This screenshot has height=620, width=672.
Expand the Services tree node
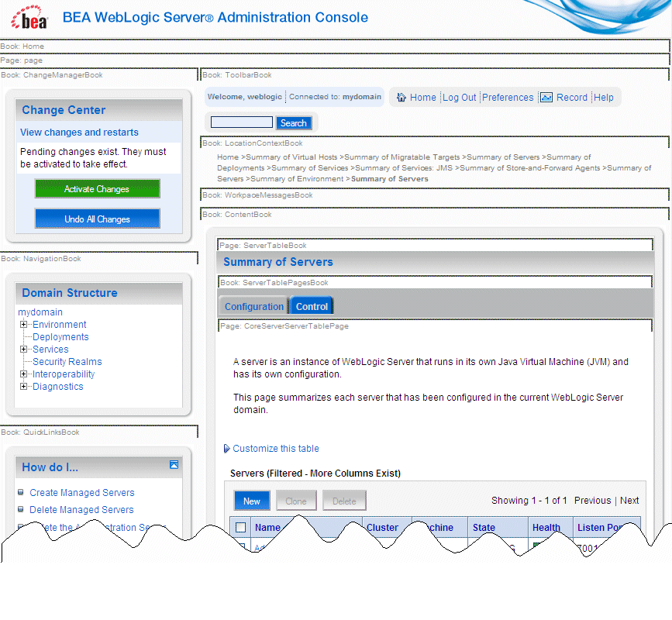[x=23, y=349]
